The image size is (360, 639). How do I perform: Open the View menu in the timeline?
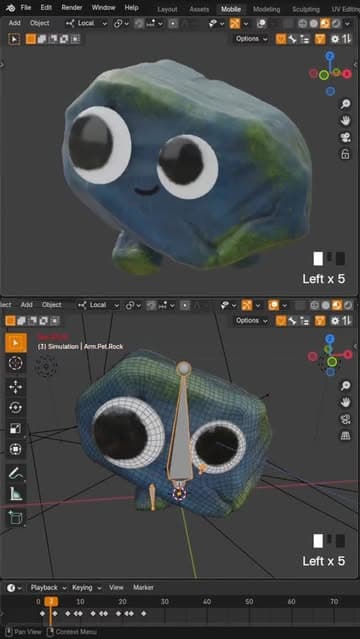click(x=116, y=588)
